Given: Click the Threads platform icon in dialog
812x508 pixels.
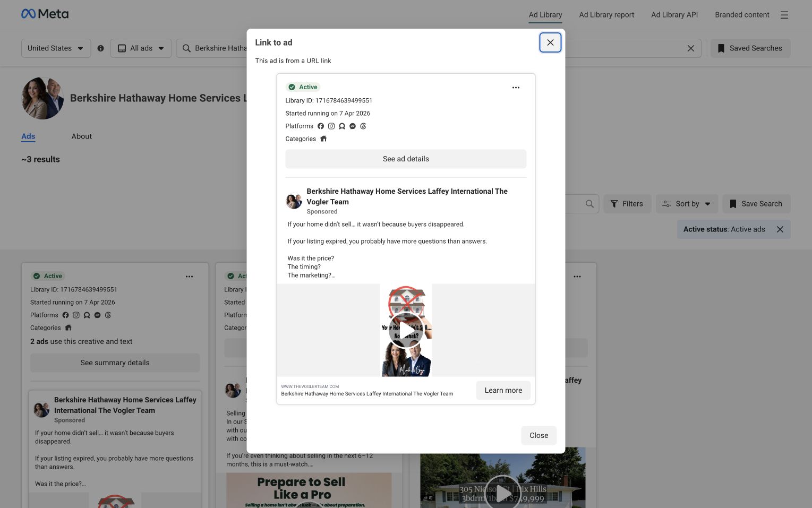Looking at the screenshot, I should (x=363, y=126).
